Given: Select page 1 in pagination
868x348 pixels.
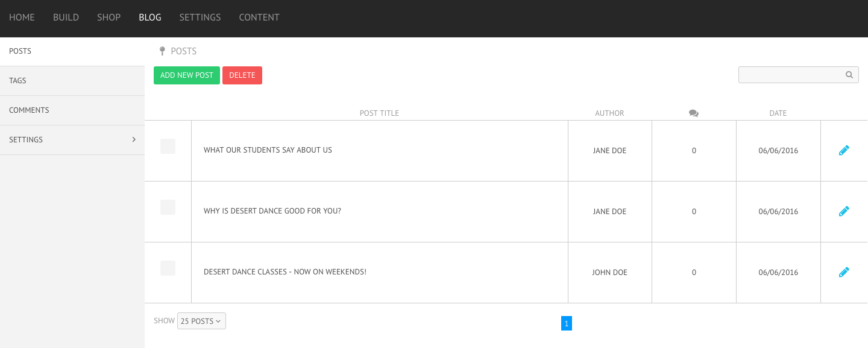Looking at the screenshot, I should click(567, 323).
